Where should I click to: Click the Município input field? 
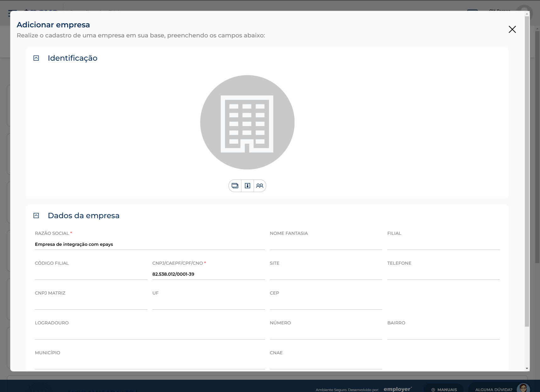[x=150, y=364]
